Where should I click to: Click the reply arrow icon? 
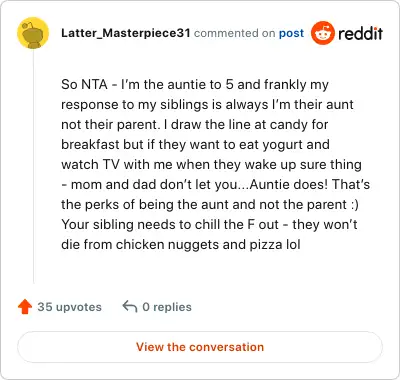click(x=130, y=307)
